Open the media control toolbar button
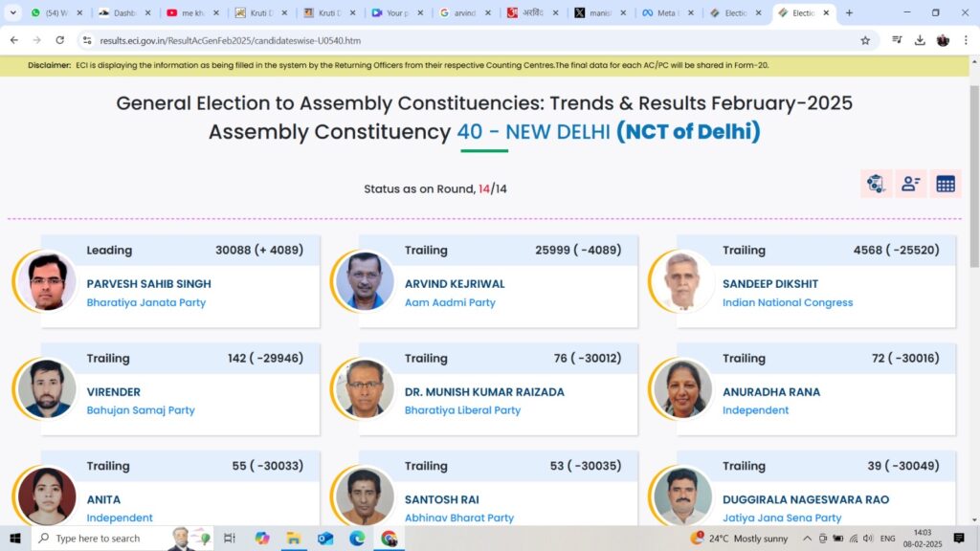This screenshot has width=980, height=551. coord(897,40)
